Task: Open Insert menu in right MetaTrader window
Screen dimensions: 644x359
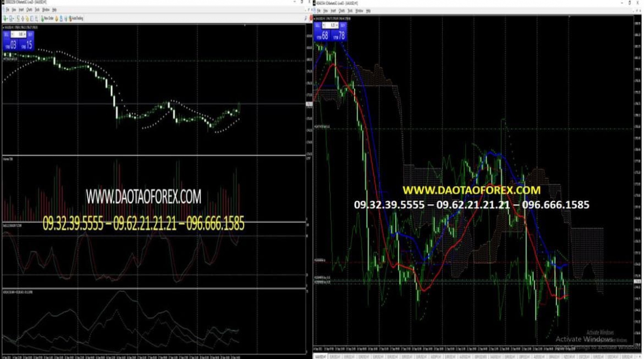Action: point(333,11)
